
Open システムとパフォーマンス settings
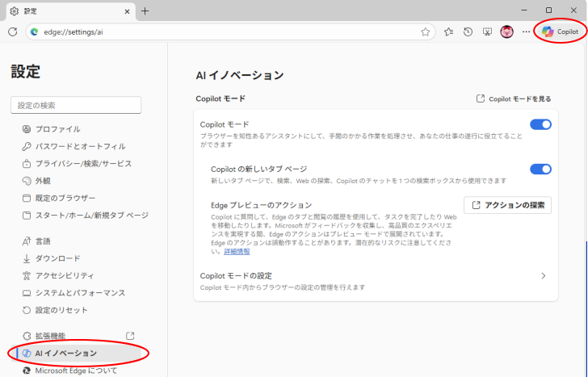(73, 293)
